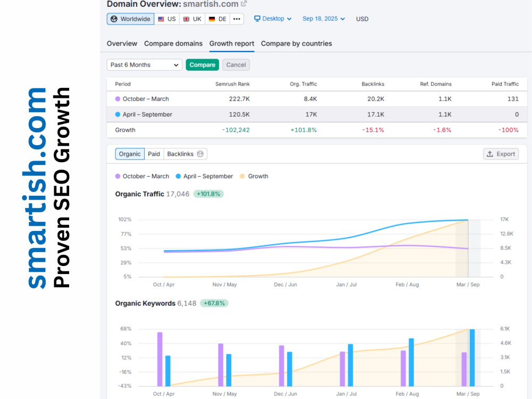Click the Period column header
The image size is (532, 399).
(123, 84)
